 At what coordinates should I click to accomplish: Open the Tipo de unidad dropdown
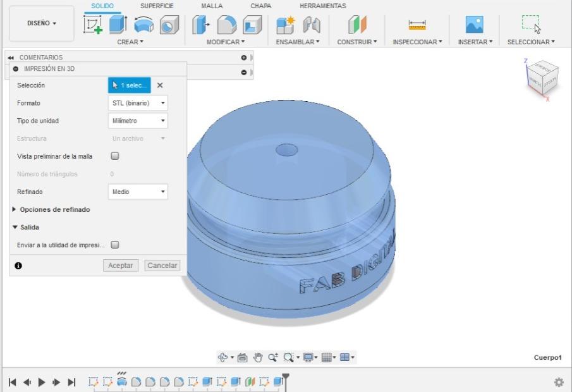tap(138, 121)
